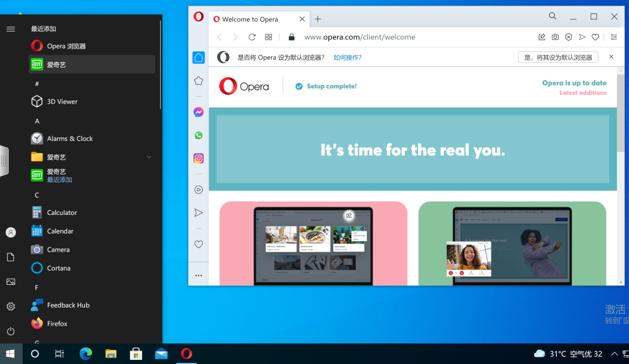
Task: Open Calculator from Start menu
Action: tap(92, 213)
